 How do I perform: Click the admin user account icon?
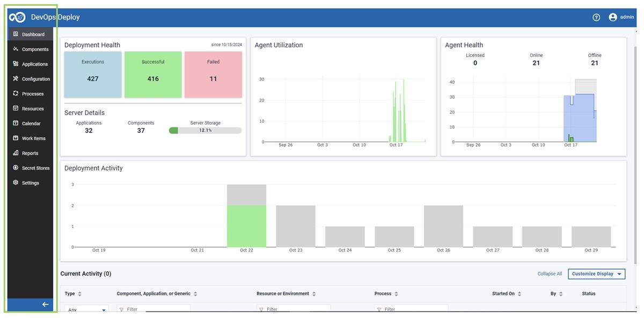point(612,17)
